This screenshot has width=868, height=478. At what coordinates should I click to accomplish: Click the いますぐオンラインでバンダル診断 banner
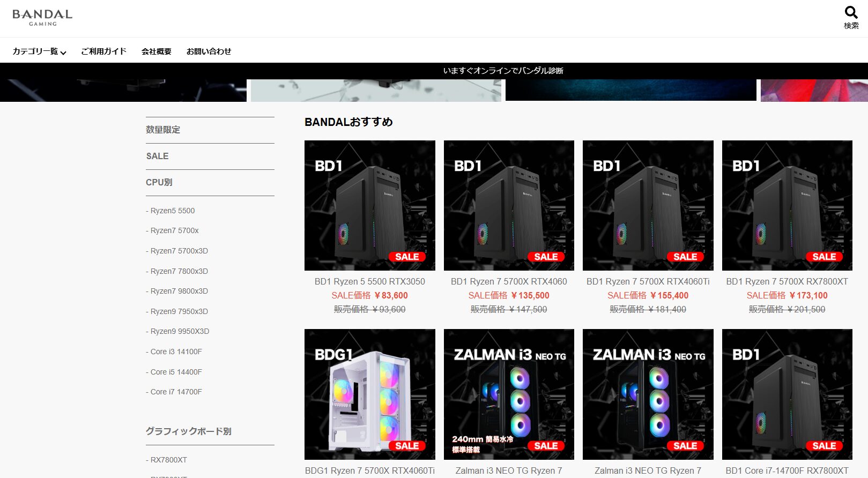(x=503, y=71)
